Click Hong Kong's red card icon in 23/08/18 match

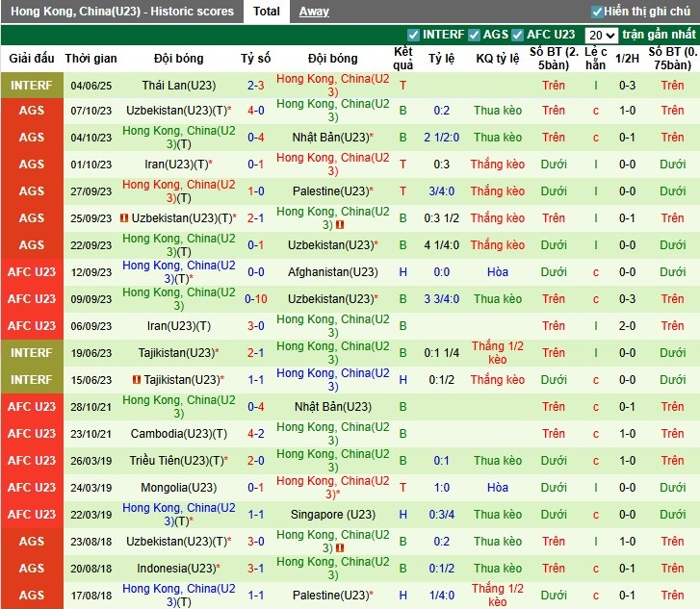click(341, 548)
